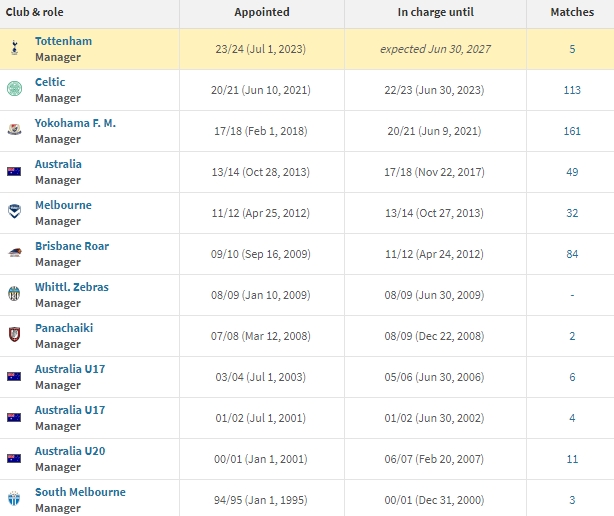Select the 13/14 (Oct 27, 2013) cell
Image resolution: width=614 pixels, height=516 pixels.
pos(434,213)
